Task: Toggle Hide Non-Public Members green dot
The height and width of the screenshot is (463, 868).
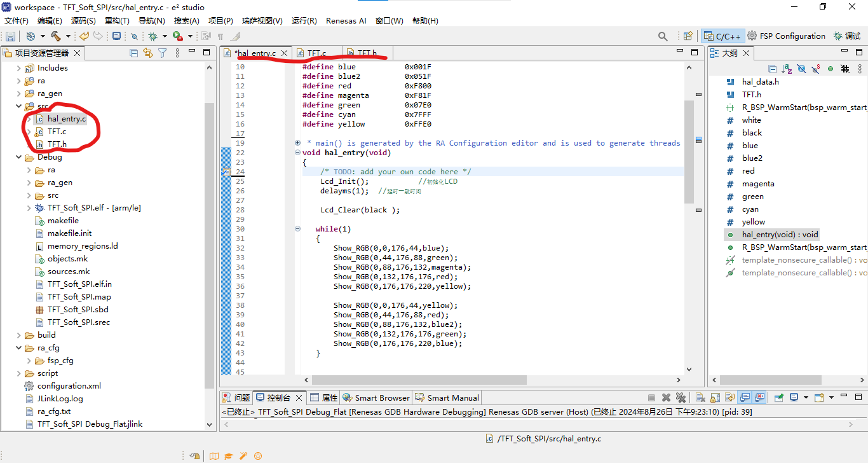Action: point(831,69)
